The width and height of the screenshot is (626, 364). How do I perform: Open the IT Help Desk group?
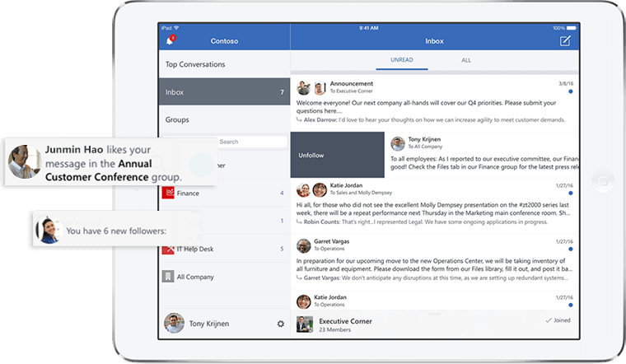point(224,249)
